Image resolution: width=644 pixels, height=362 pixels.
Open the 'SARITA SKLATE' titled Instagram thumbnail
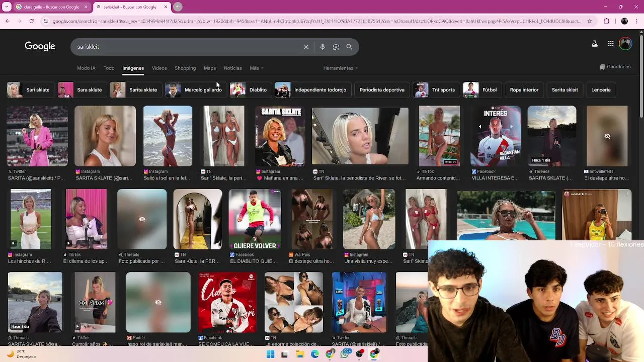coord(280,136)
